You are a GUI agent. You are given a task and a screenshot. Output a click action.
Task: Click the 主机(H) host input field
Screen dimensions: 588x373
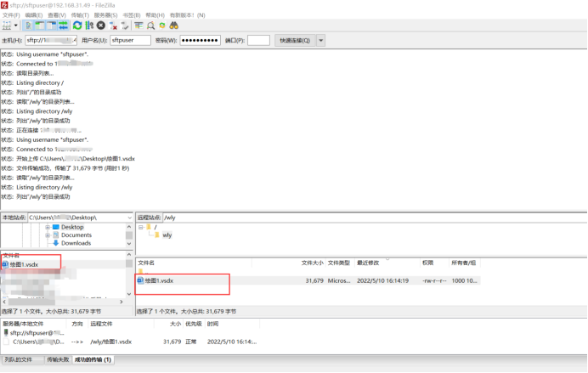point(51,40)
